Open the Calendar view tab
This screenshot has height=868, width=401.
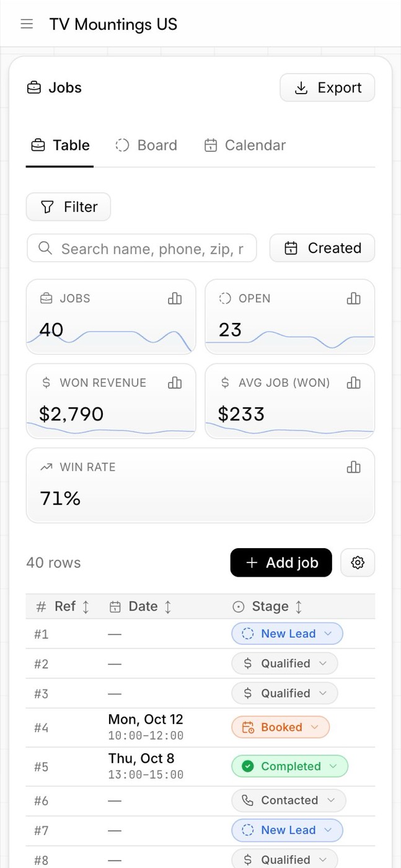click(245, 146)
